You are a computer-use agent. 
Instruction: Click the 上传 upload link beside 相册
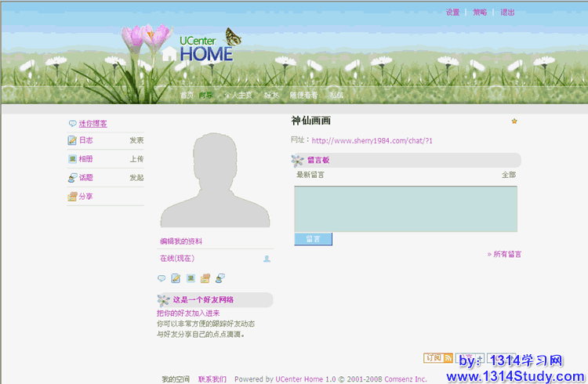click(136, 159)
